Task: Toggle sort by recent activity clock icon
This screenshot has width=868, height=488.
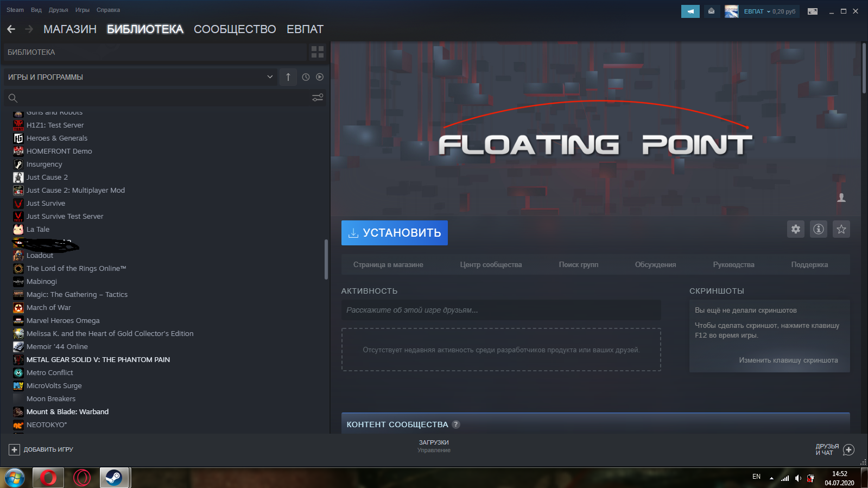Action: (x=306, y=77)
